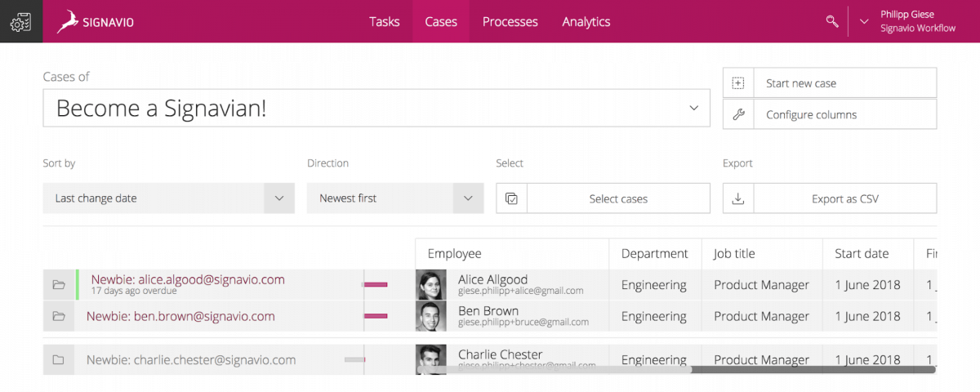Viewport: 980px width, 392px height.
Task: Open Alice Allgood's avatar photo
Action: [x=431, y=284]
